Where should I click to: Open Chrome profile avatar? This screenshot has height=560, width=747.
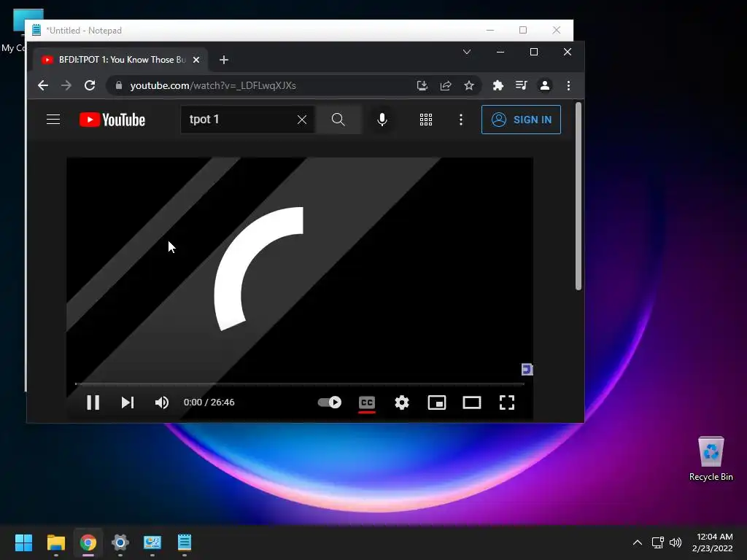(x=544, y=85)
